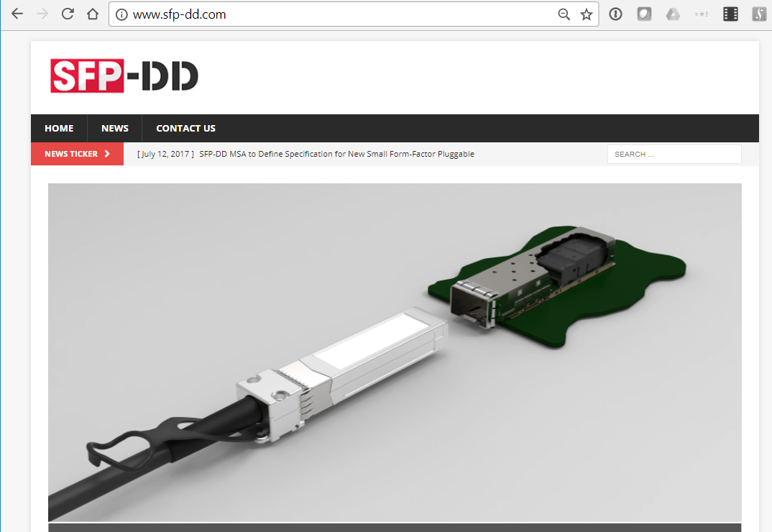Click the forward navigation arrow

(x=42, y=13)
